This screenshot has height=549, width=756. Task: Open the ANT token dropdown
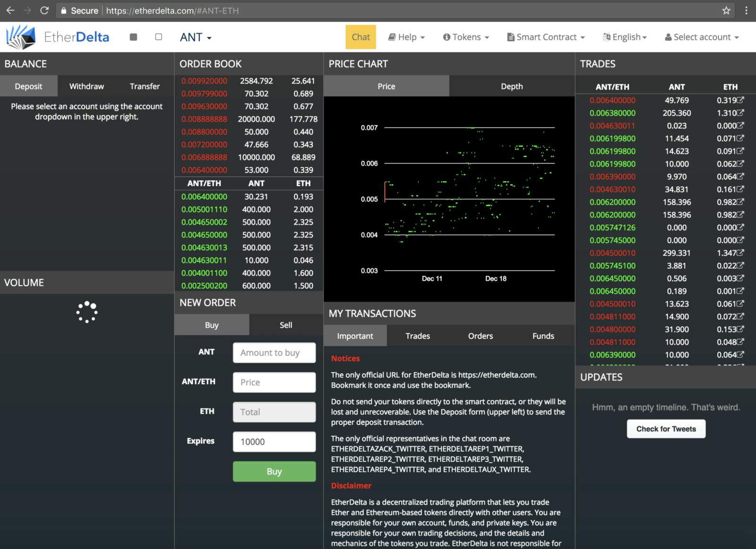(195, 37)
